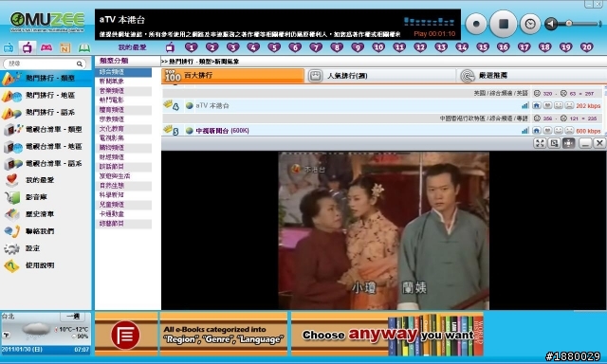Open 電視台清單 - 語系 in sidebar
The width and height of the screenshot is (607, 364).
pos(46,163)
